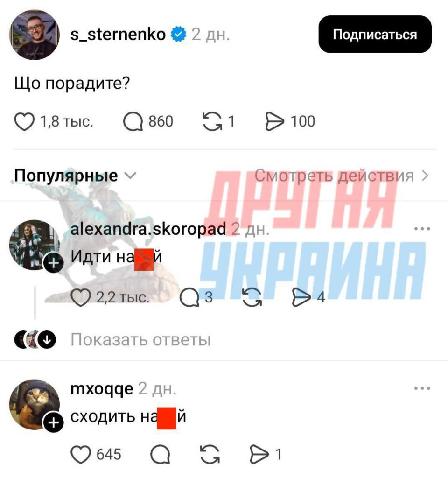448x478 pixels.
Task: Share the post using the send icon
Action: point(274,121)
